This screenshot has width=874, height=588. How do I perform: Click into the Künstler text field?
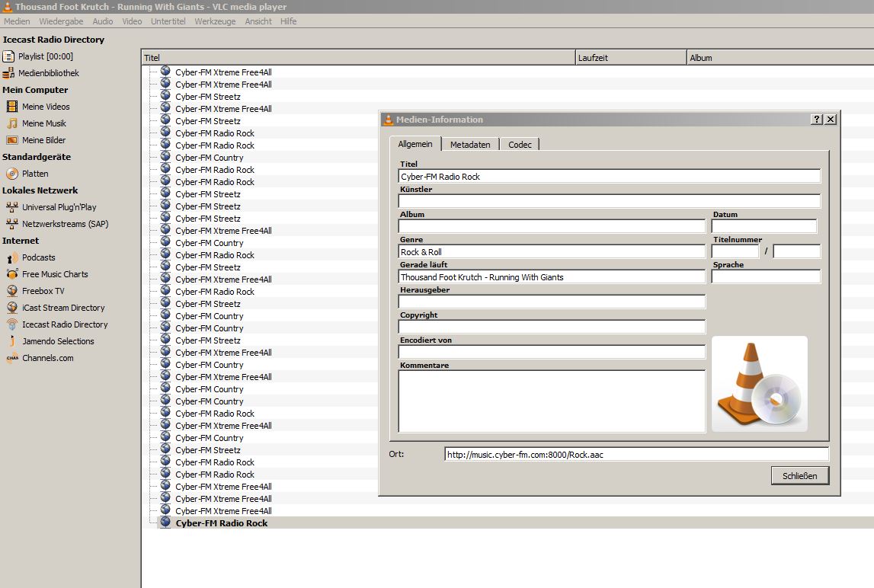coord(609,201)
